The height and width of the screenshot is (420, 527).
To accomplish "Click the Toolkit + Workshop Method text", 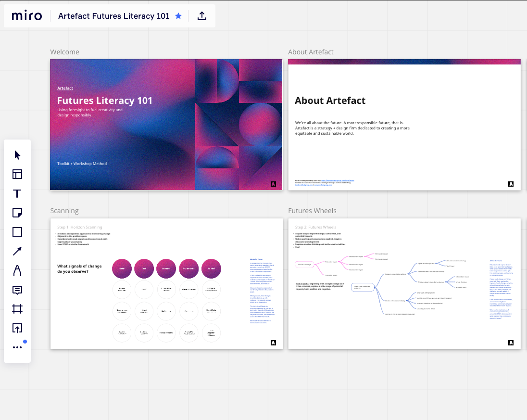I will 82,164.
